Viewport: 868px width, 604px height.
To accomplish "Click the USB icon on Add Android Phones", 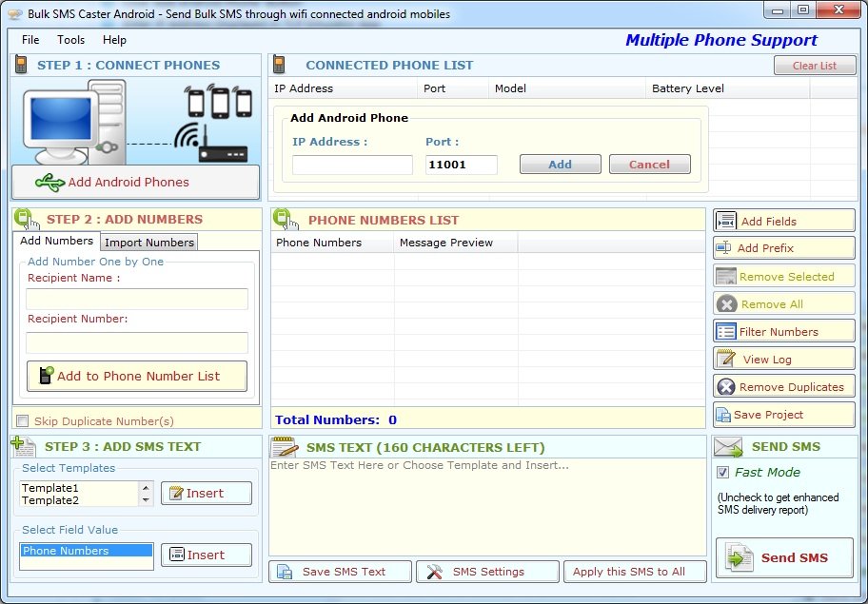I will point(49,183).
